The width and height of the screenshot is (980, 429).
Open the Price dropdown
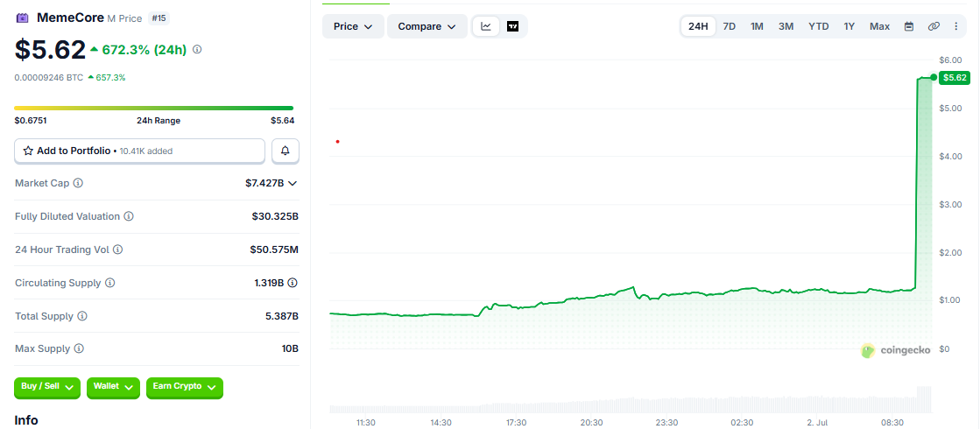(353, 26)
